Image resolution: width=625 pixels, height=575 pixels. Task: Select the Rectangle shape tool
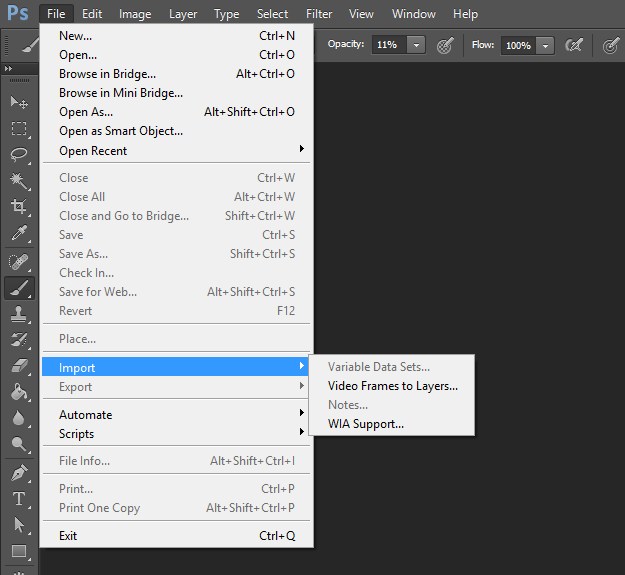tap(19, 551)
